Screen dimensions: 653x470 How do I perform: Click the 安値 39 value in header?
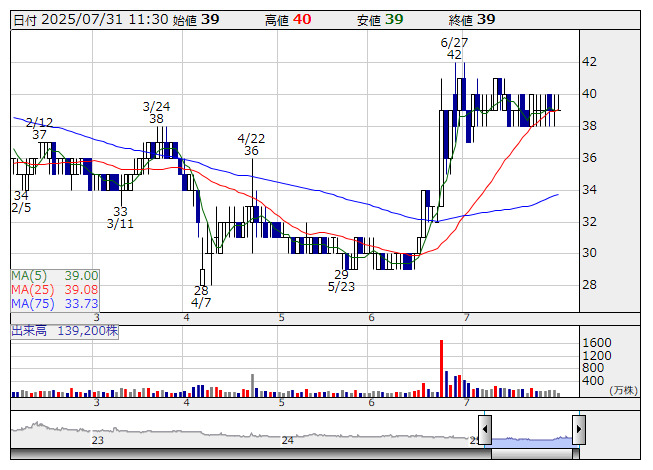point(380,20)
